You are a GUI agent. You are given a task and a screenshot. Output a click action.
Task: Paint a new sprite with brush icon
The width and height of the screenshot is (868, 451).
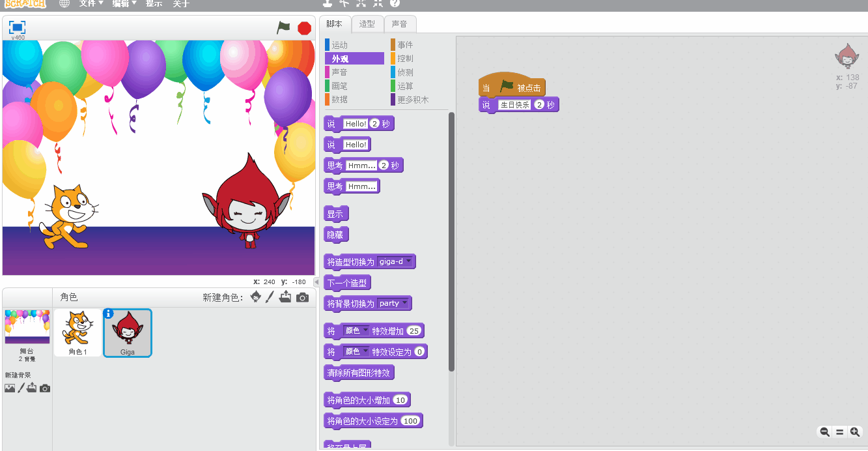pos(270,297)
